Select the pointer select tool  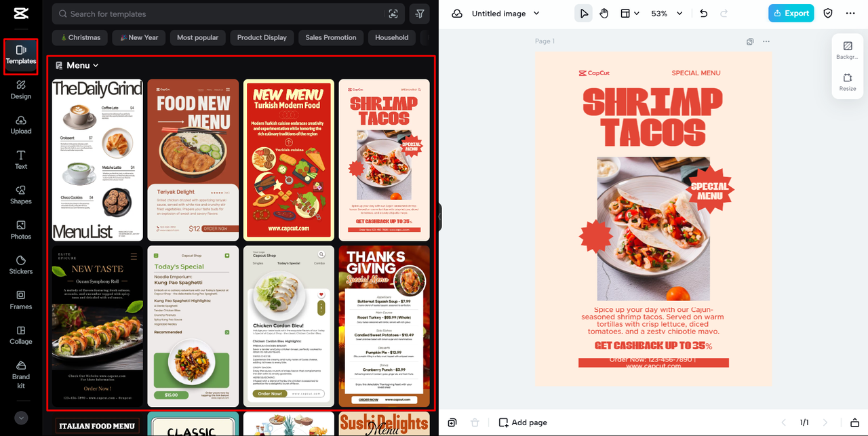(583, 14)
